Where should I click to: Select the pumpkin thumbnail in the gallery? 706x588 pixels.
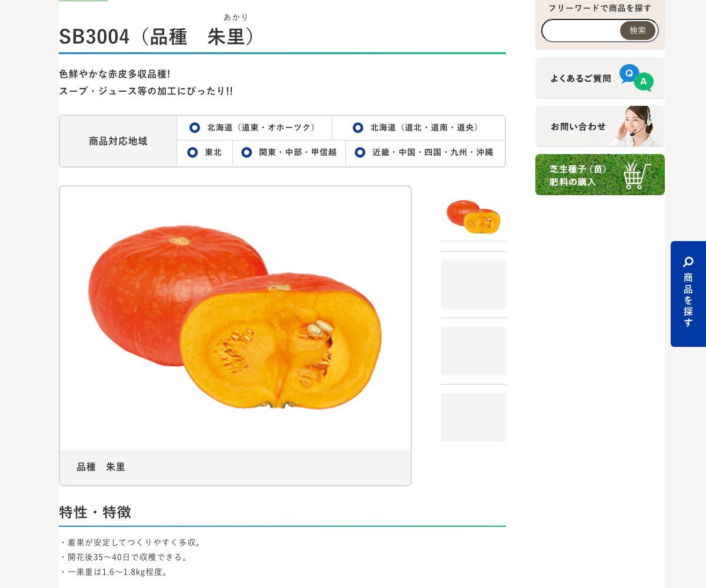click(x=474, y=217)
